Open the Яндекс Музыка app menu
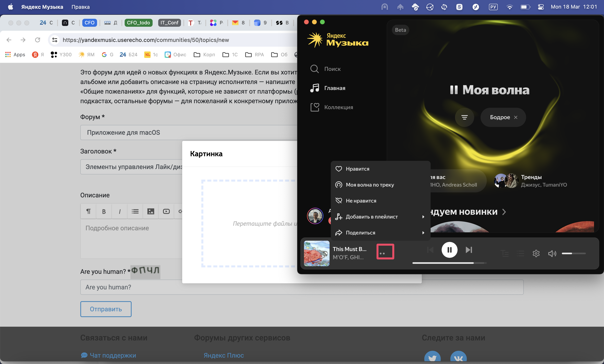604x364 pixels. [x=42, y=7]
